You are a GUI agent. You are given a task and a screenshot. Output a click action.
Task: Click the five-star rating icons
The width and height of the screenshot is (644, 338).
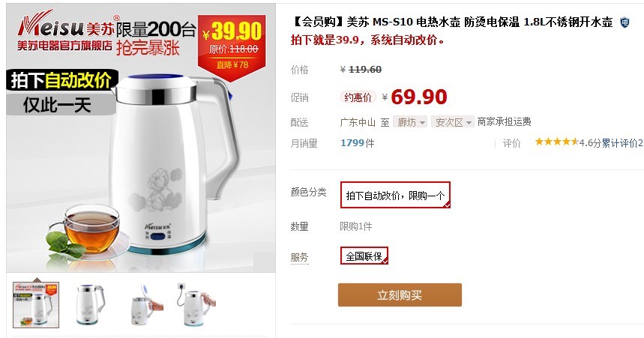[x=556, y=142]
